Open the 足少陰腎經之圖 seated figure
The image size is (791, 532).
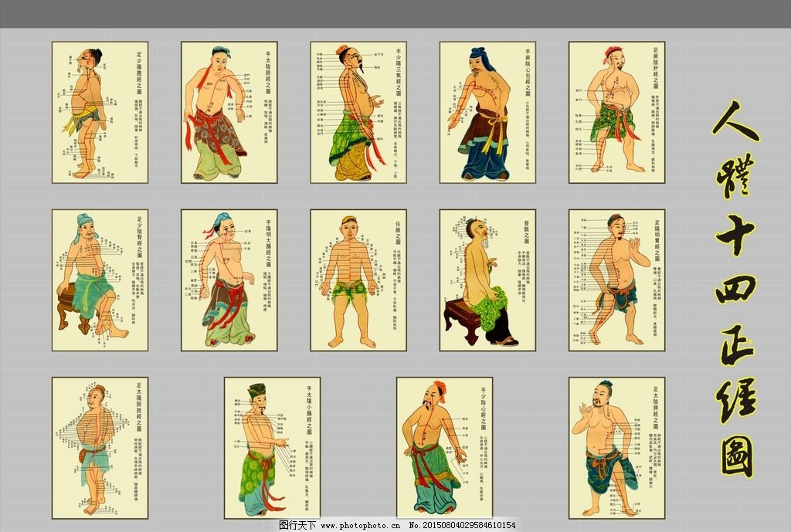(x=100, y=280)
